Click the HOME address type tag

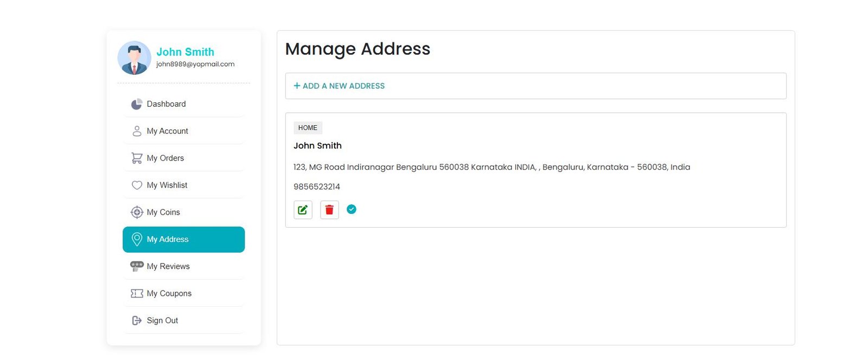[308, 128]
